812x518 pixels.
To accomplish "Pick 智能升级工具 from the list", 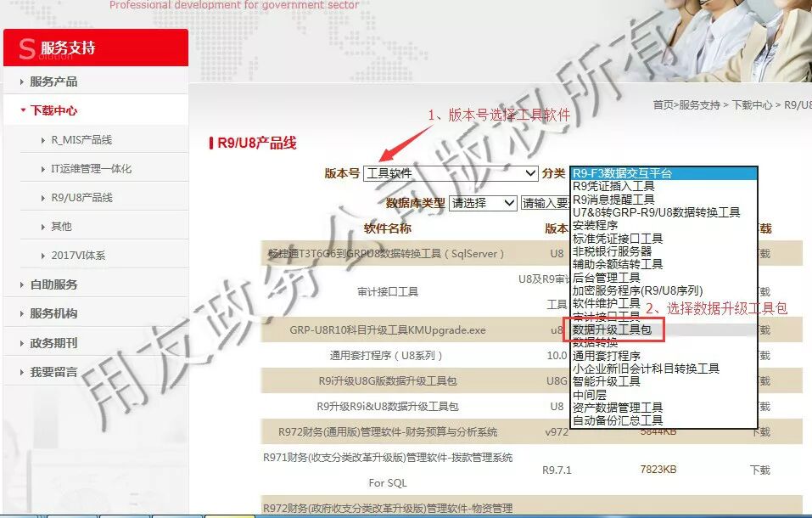I will [606, 381].
